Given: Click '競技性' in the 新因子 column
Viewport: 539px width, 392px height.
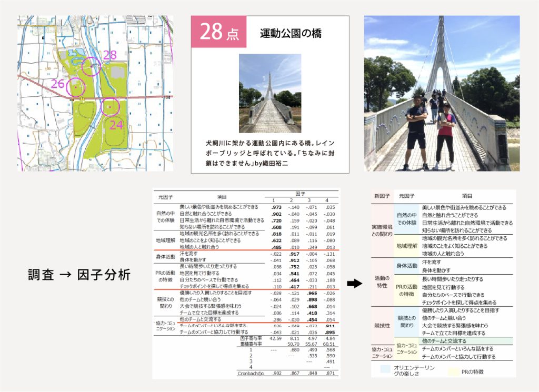Looking at the screenshot, I should tap(382, 325).
